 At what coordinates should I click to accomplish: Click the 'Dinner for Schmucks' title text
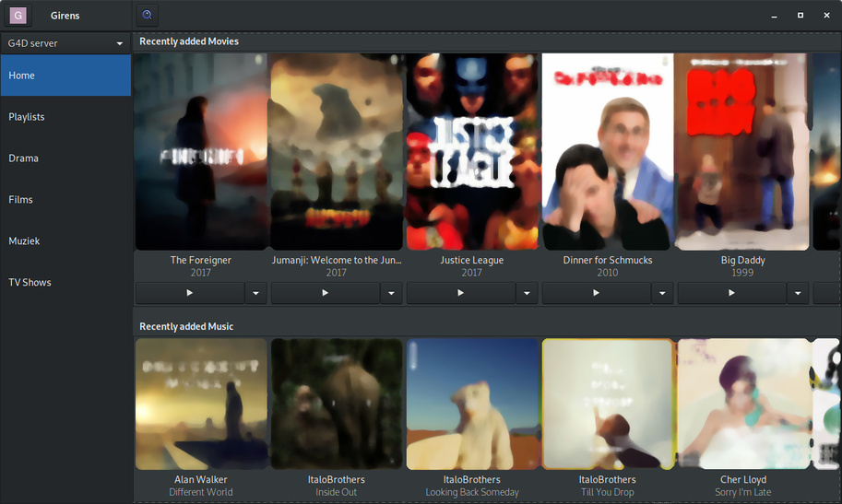coord(608,260)
